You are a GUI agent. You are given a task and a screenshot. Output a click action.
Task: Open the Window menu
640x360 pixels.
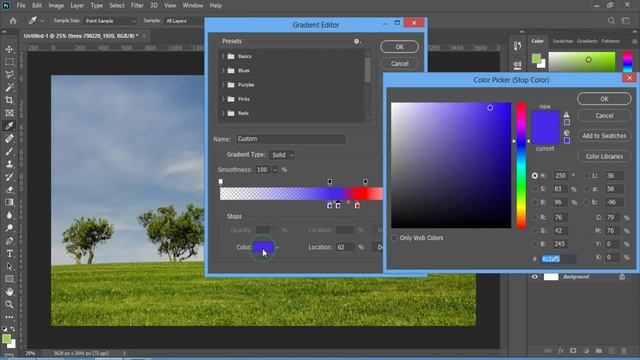(193, 5)
